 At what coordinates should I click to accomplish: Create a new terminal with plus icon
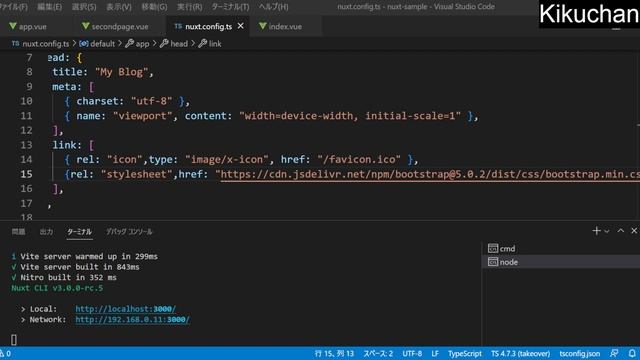click(x=596, y=231)
